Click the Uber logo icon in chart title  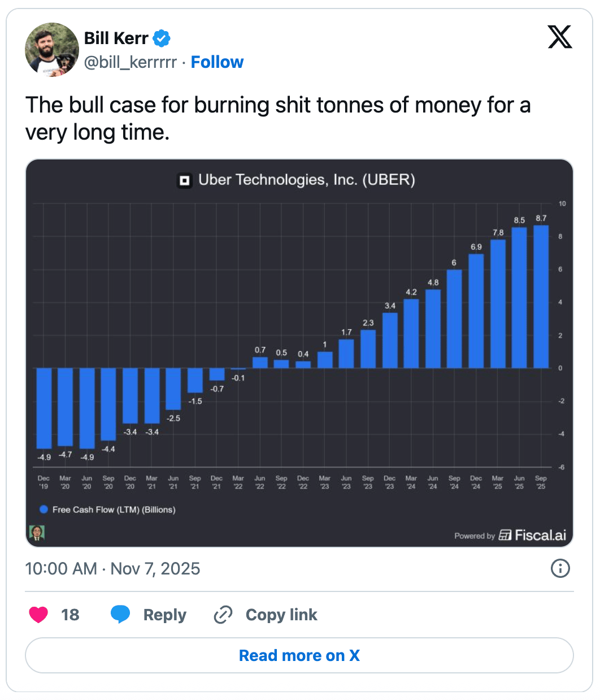pos(185,180)
